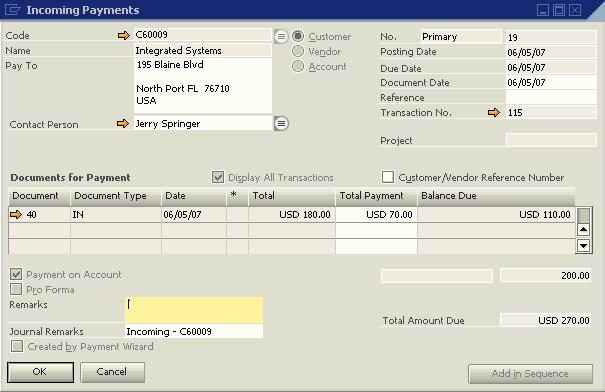605x392 pixels.
Task: Maximize the Incoming Payments window
Action: (x=559, y=10)
